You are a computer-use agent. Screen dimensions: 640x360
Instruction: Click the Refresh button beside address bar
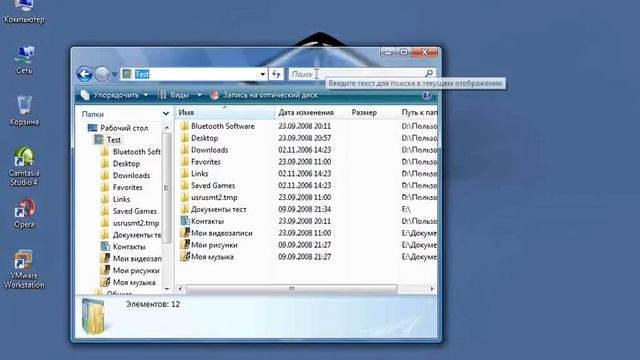click(x=276, y=74)
